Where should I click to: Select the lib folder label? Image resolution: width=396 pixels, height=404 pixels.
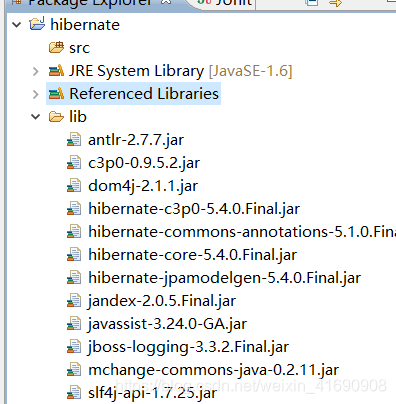[x=78, y=117]
